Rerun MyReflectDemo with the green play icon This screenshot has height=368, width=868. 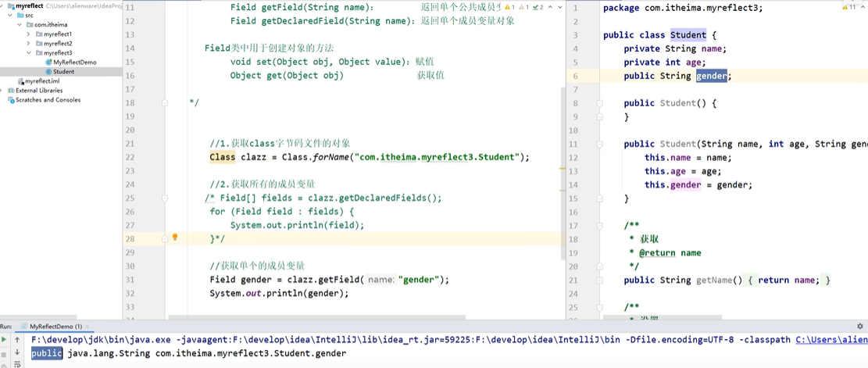(x=5, y=339)
